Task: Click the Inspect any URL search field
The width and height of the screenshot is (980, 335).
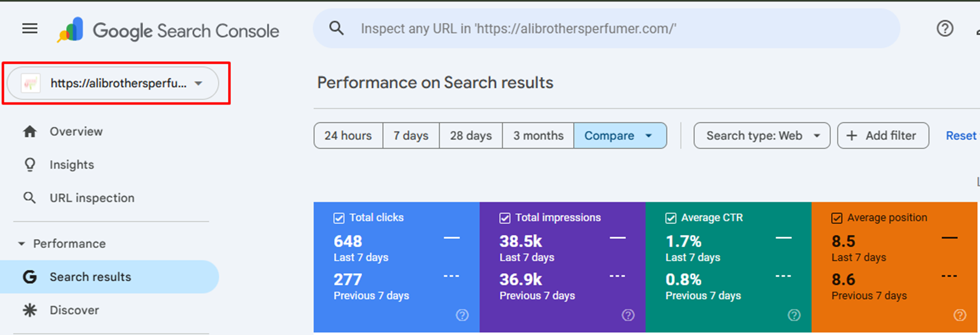Action: coord(606,29)
